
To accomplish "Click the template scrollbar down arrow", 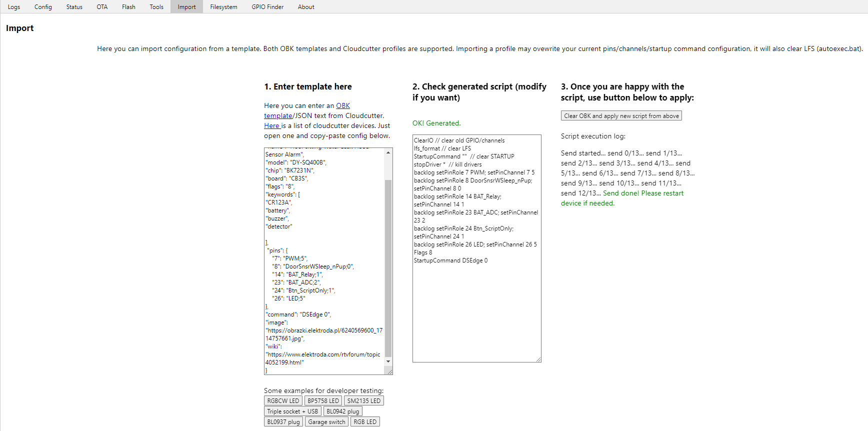I will (x=388, y=361).
